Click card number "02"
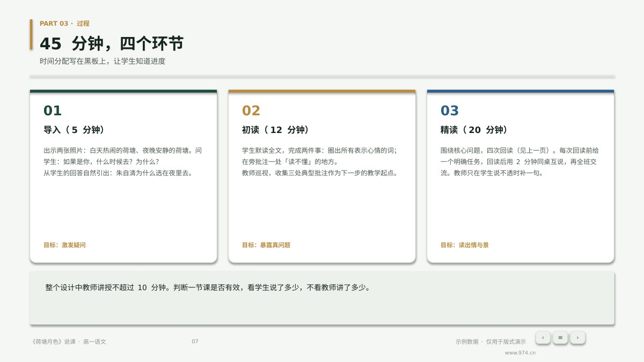The image size is (644, 362). pyautogui.click(x=251, y=110)
